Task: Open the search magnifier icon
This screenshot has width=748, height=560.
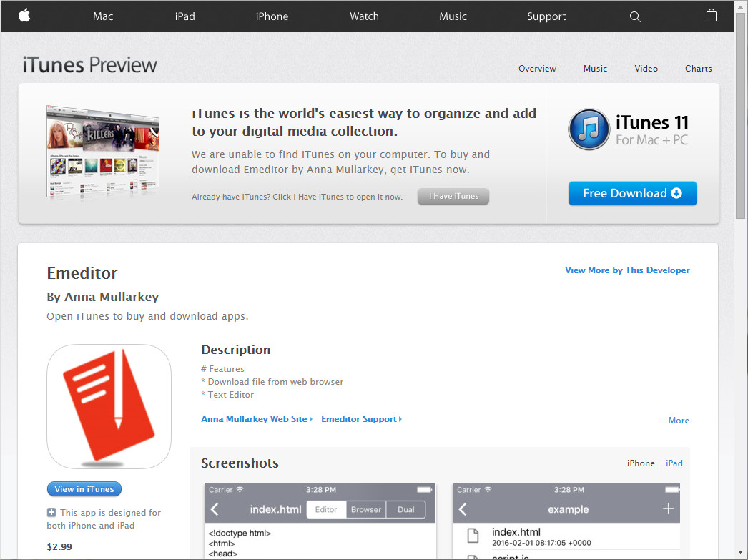Action: [x=635, y=16]
